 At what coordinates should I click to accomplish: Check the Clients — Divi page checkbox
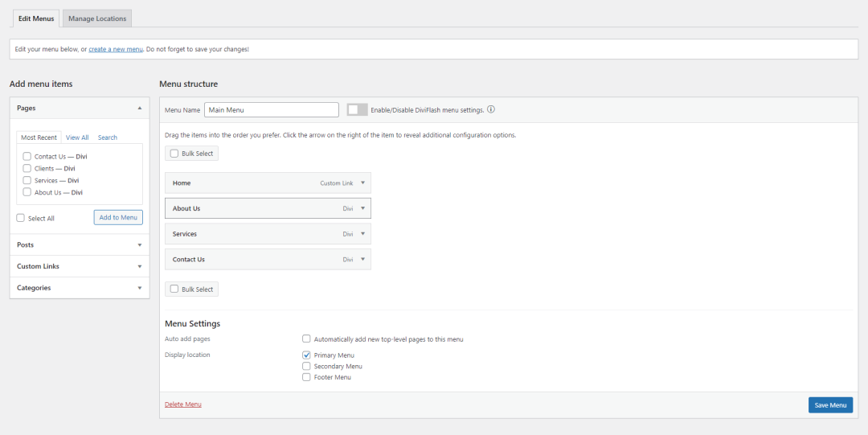point(27,169)
